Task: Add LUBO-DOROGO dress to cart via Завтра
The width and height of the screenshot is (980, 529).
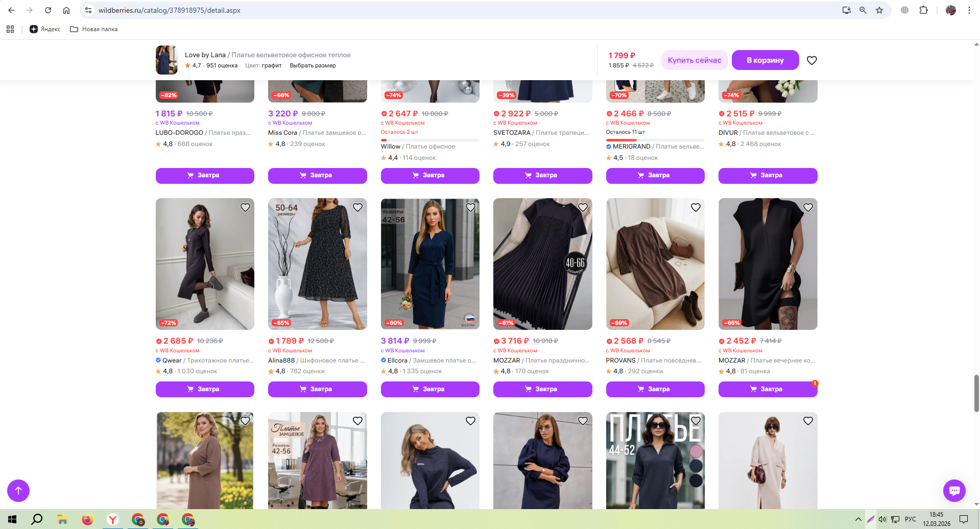Action: click(x=205, y=175)
